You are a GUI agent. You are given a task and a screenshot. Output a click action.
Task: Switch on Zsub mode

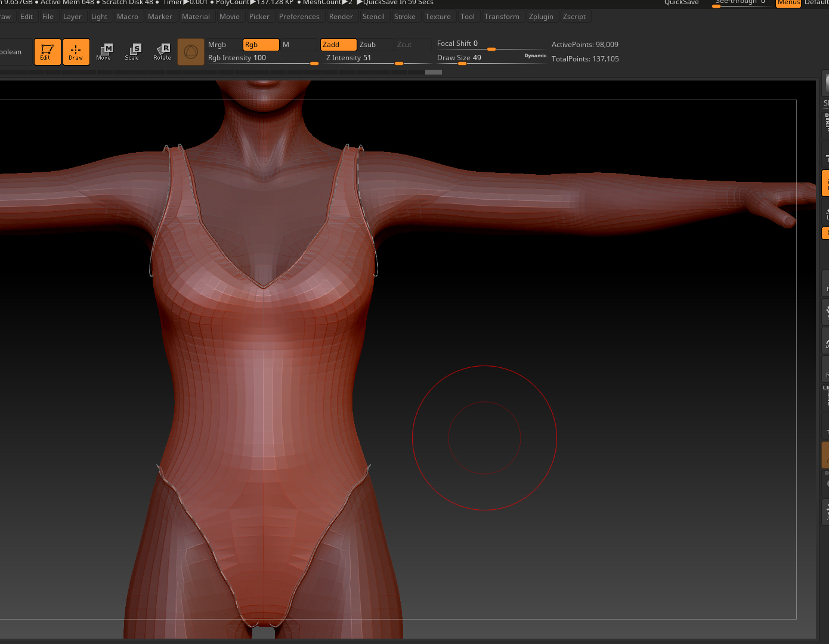[x=375, y=45]
